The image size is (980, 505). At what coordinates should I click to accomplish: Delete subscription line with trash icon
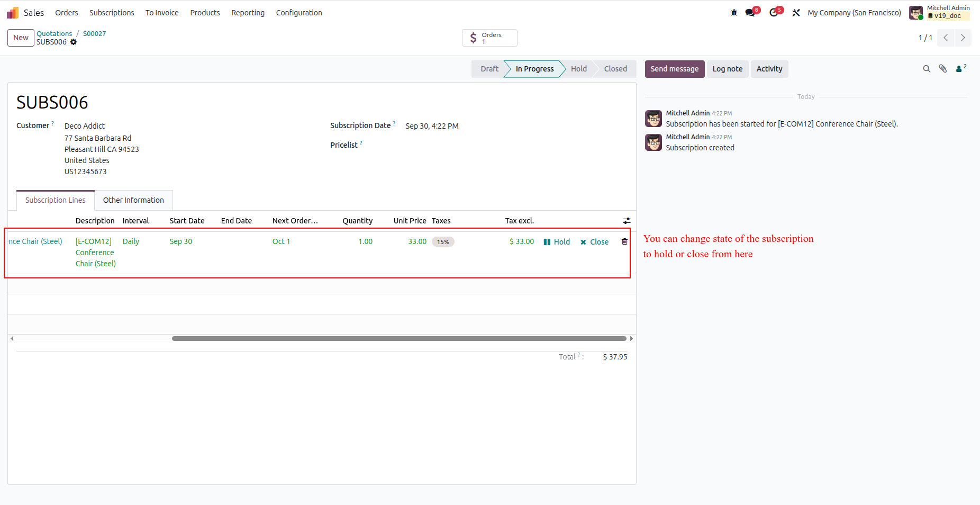pyautogui.click(x=624, y=241)
